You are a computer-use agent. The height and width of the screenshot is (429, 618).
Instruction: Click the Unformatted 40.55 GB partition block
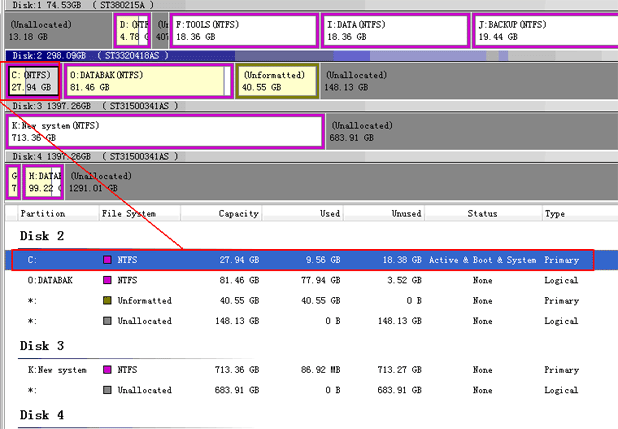(x=277, y=81)
